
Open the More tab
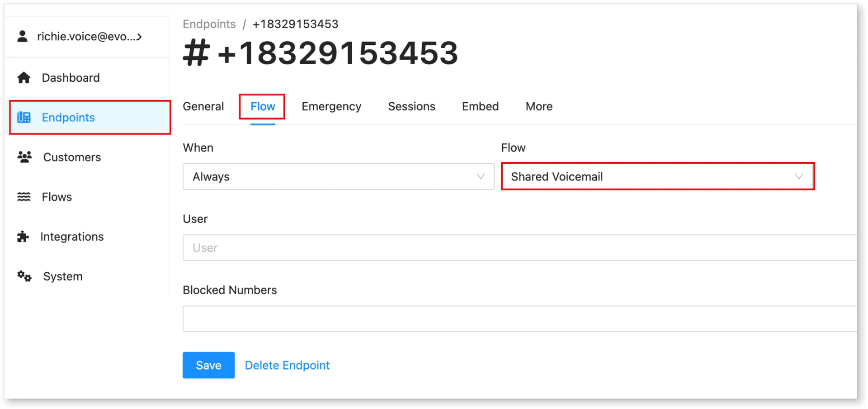539,106
